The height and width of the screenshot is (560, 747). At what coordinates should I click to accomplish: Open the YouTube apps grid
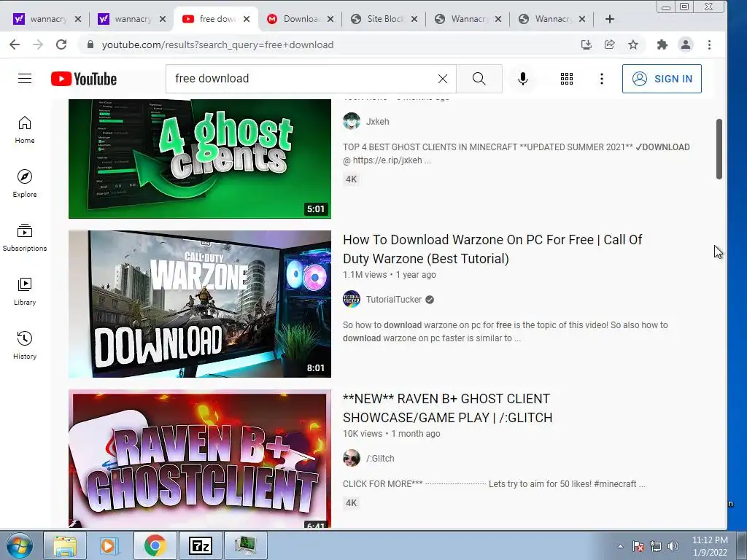[x=566, y=79]
